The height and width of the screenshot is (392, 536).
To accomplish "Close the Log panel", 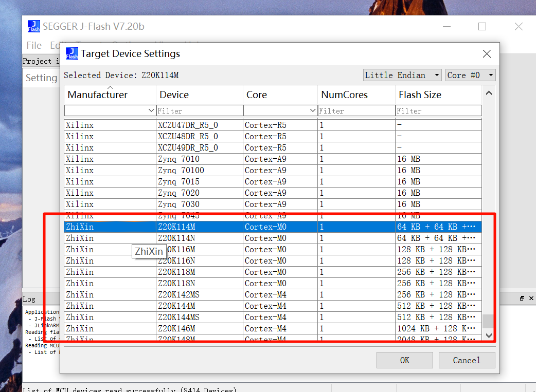I will 531,298.
